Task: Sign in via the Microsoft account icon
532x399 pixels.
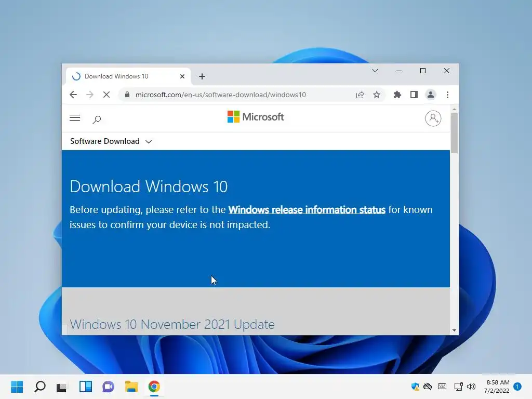Action: click(433, 118)
